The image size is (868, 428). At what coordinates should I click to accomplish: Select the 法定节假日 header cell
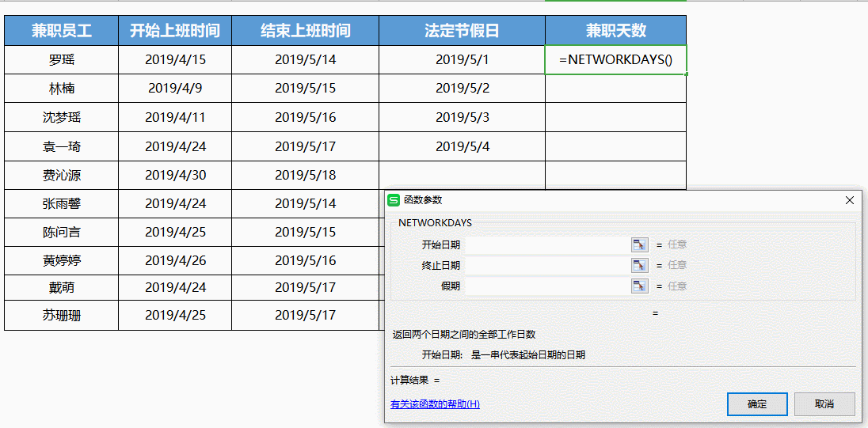pyautogui.click(x=463, y=30)
